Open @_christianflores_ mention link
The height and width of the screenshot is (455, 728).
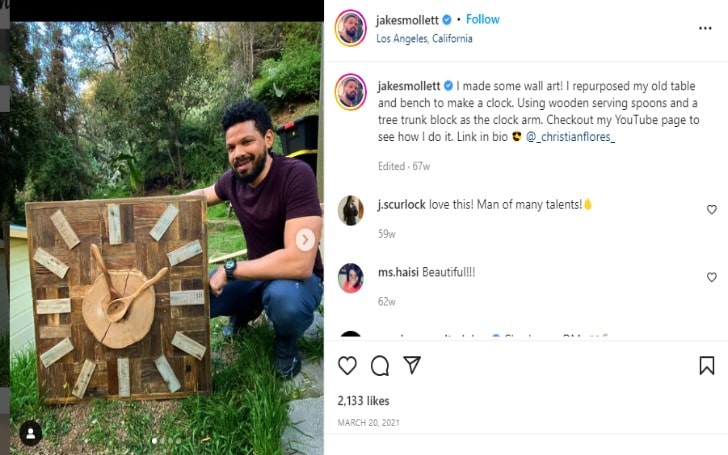click(570, 136)
